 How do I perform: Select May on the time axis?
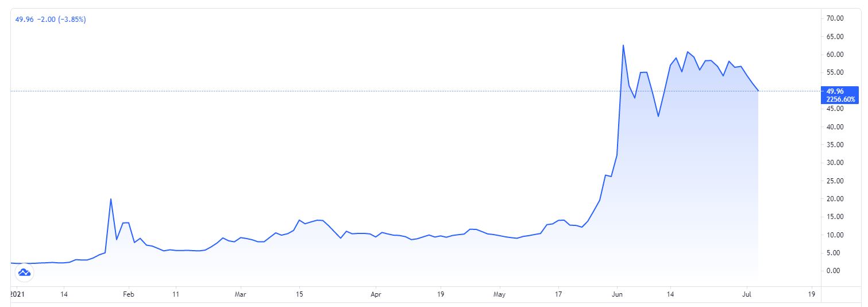(500, 293)
